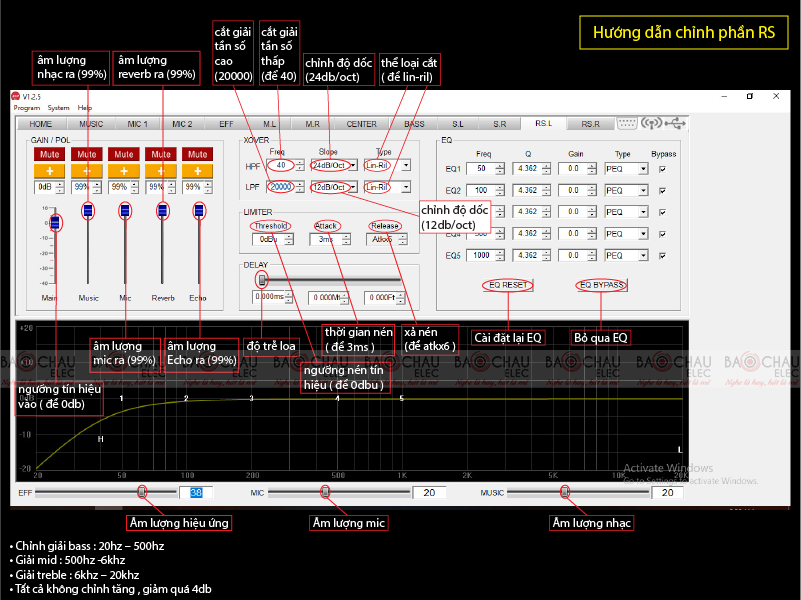Switch to the MIC 1 tab
This screenshot has height=600, width=801.
tap(137, 124)
